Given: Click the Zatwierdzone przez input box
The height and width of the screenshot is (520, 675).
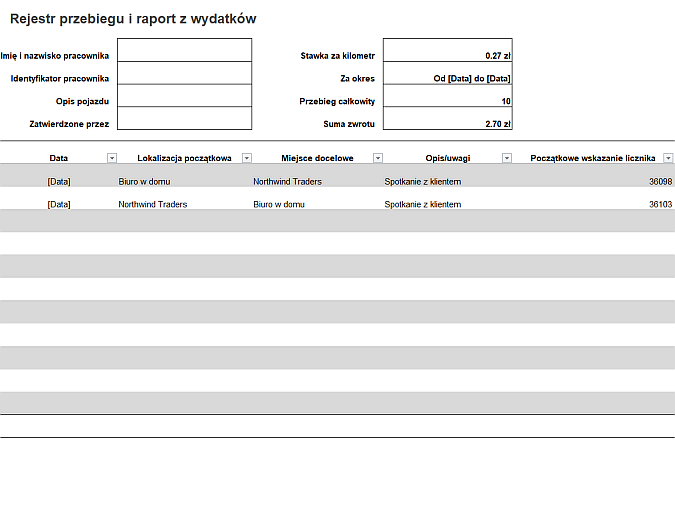Looking at the screenshot, I should click(184, 118).
